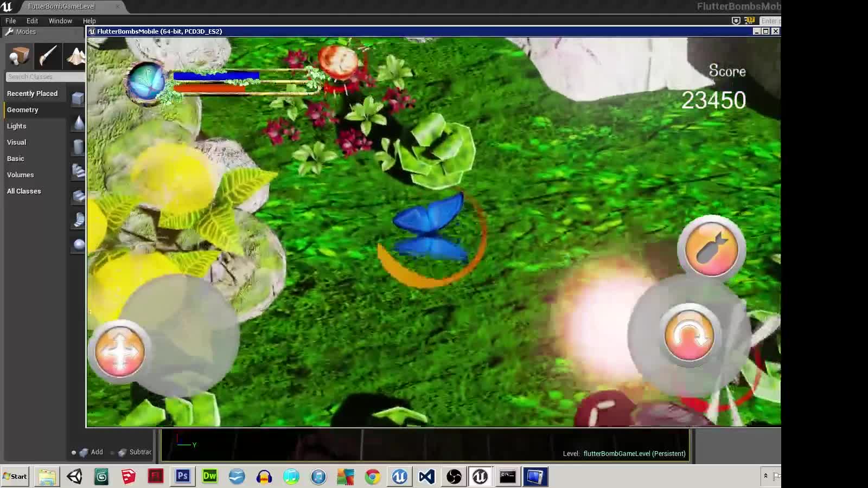Pick the Cylinder geometry brush icon
The height and width of the screenshot is (488, 868).
point(79,146)
